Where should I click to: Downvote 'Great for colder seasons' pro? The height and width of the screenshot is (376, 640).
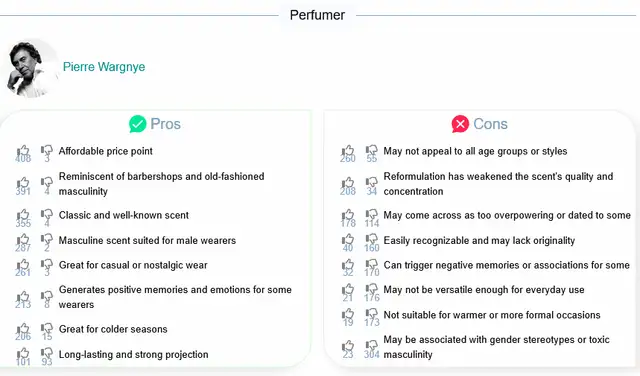(x=47, y=329)
